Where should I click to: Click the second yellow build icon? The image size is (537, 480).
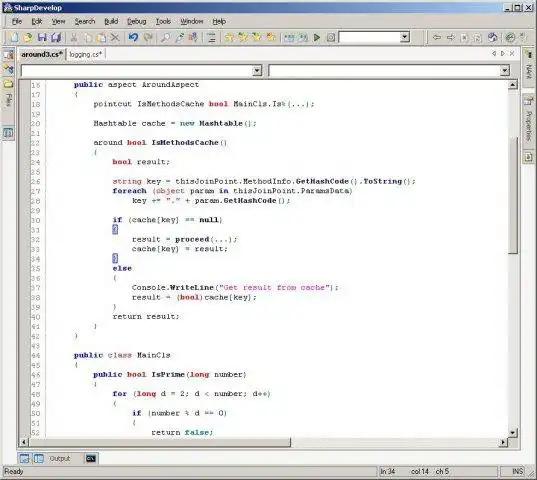(x=243, y=37)
